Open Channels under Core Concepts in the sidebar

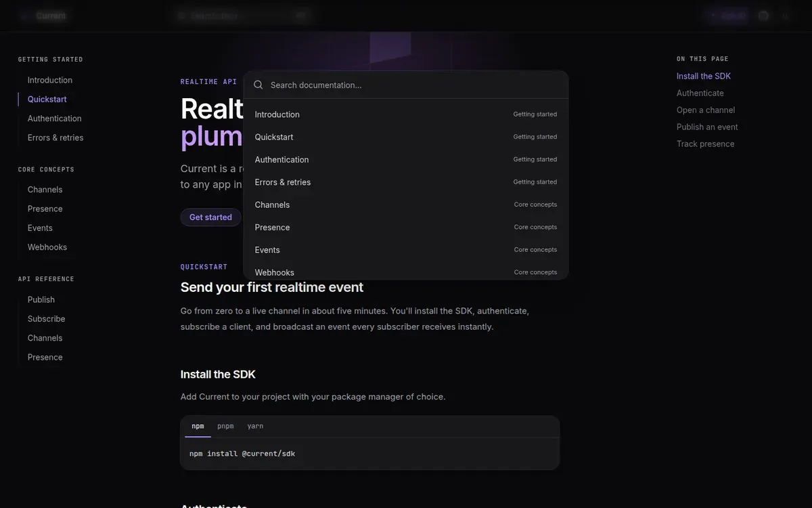[x=45, y=190]
